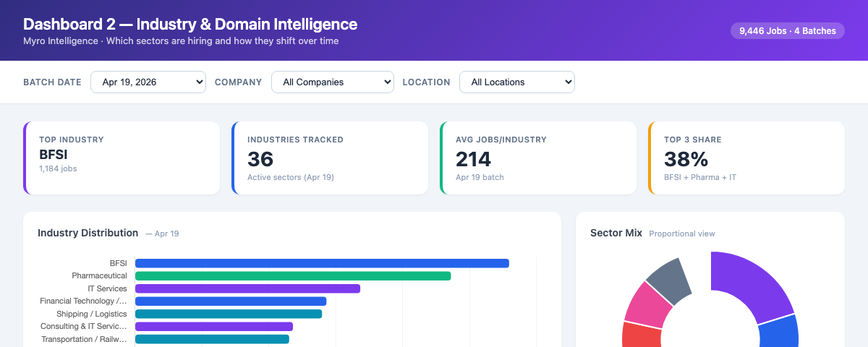Open the All Locations dropdown
Image resolution: width=868 pixels, height=347 pixels.
pos(517,82)
